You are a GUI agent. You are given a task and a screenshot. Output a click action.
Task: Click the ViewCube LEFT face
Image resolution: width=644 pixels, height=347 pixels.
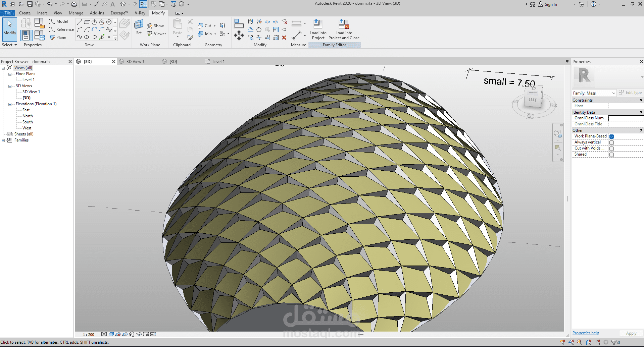click(x=533, y=100)
